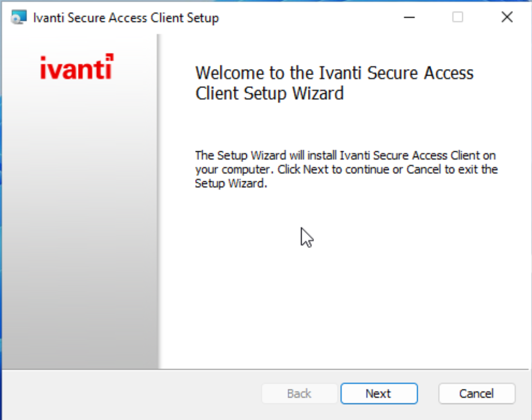Image resolution: width=532 pixels, height=420 pixels.
Task: Click the disabled Back button
Action: coord(299,393)
